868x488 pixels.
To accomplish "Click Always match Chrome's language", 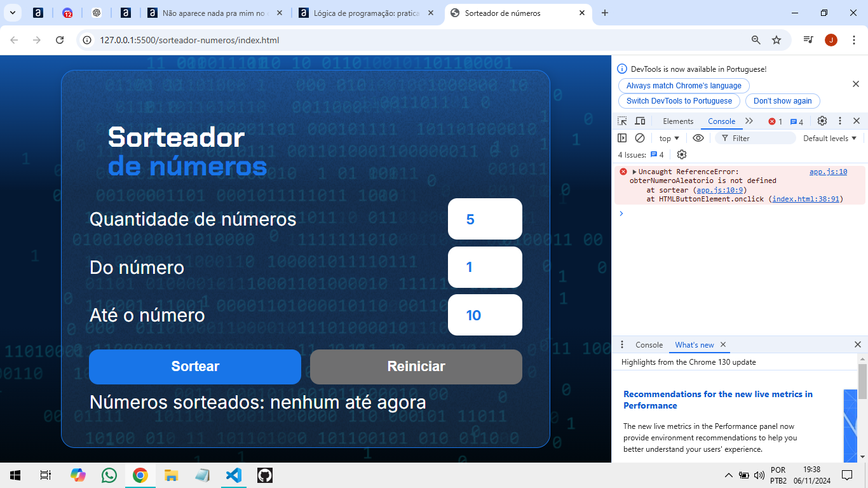I will pyautogui.click(x=684, y=86).
